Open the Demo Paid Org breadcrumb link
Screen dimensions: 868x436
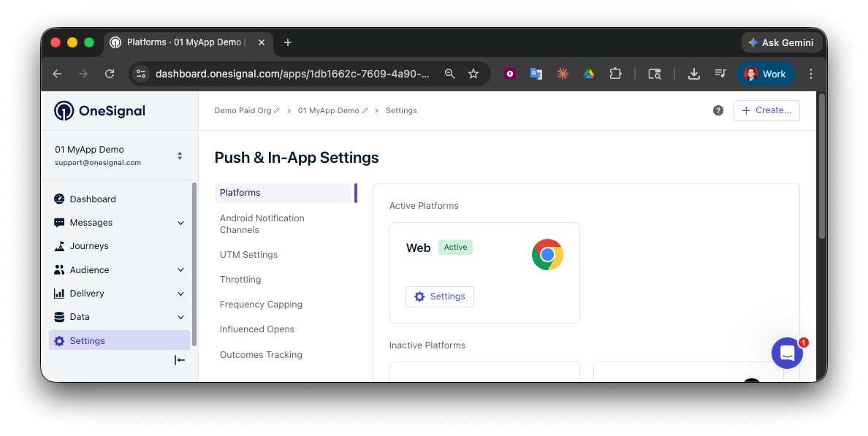pyautogui.click(x=242, y=110)
